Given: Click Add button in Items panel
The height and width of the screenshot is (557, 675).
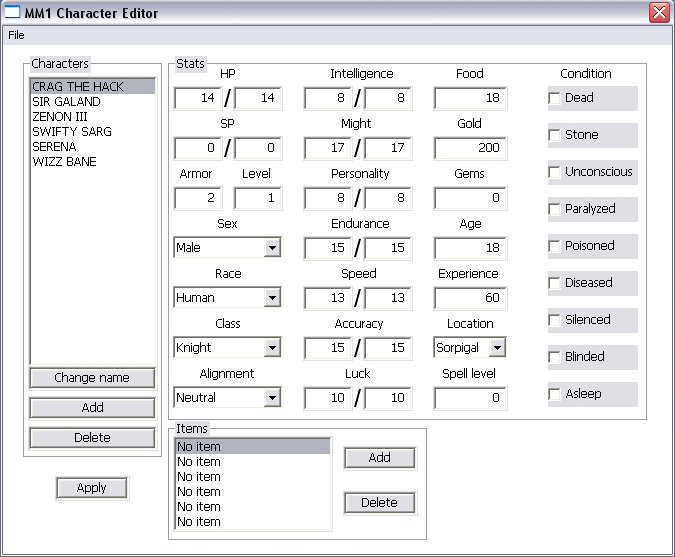Looking at the screenshot, I should click(380, 458).
